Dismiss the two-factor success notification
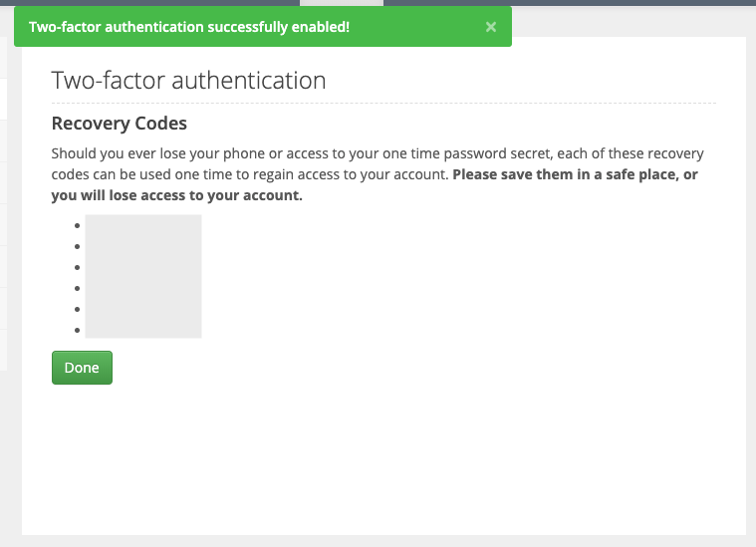The image size is (756, 547). click(x=491, y=27)
